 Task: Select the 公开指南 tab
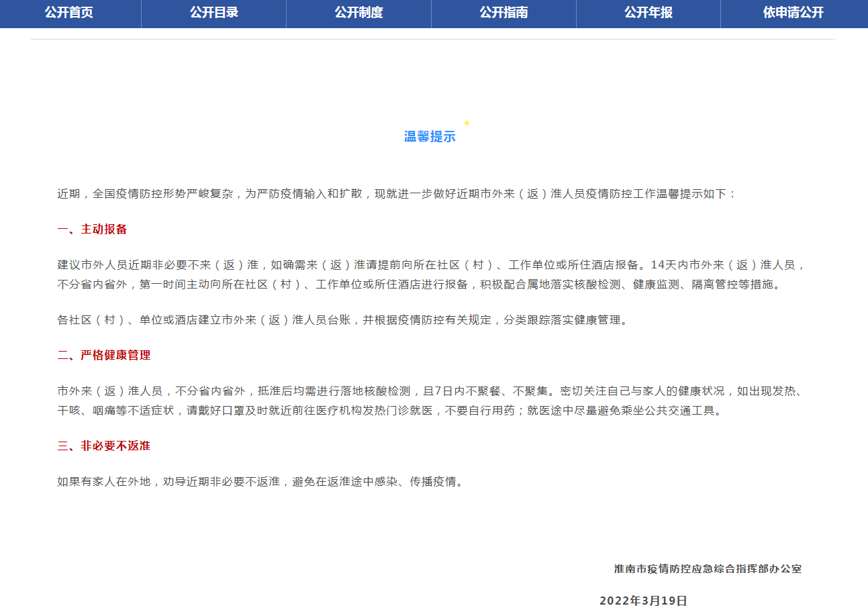tap(503, 13)
